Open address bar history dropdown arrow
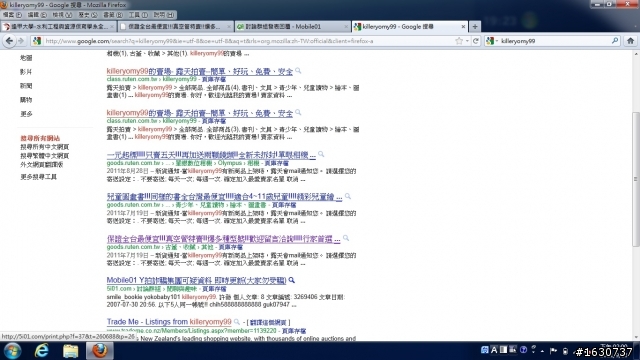This screenshot has width=640, height=360. tap(467, 41)
